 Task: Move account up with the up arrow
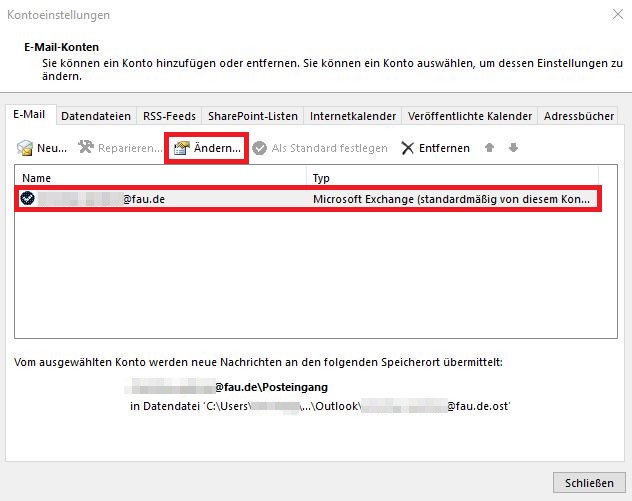click(x=489, y=148)
